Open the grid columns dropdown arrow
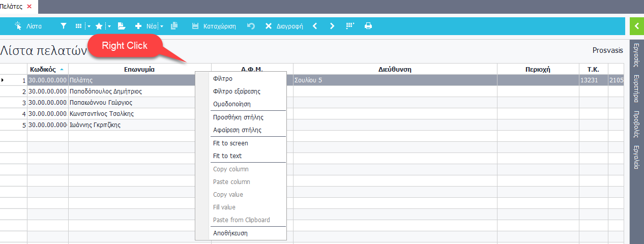 [x=89, y=26]
